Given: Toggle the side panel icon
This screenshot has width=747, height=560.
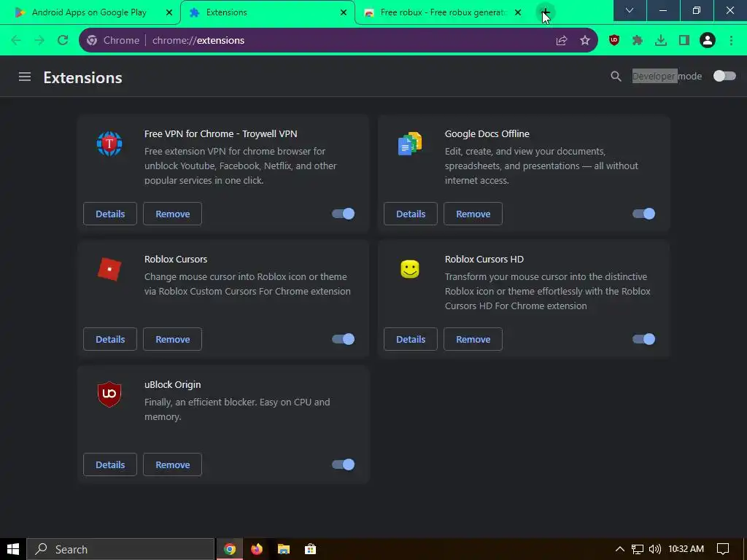Looking at the screenshot, I should click(x=684, y=41).
